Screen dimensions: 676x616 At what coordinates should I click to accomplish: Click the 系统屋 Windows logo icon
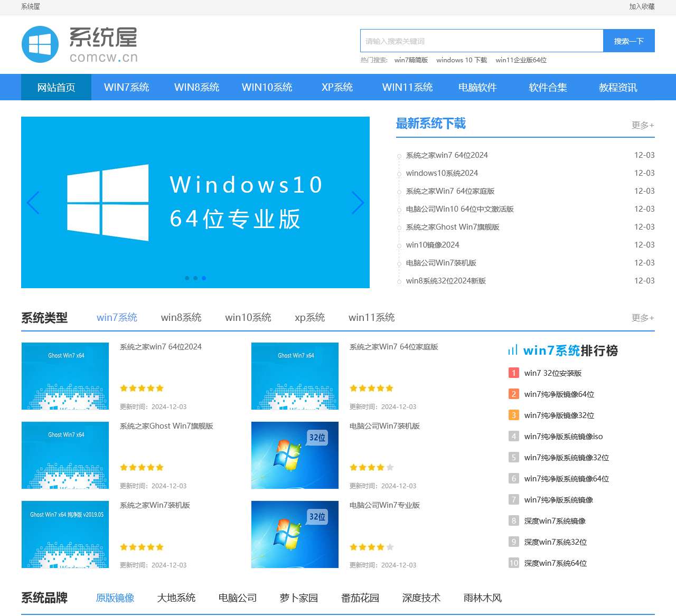point(40,44)
